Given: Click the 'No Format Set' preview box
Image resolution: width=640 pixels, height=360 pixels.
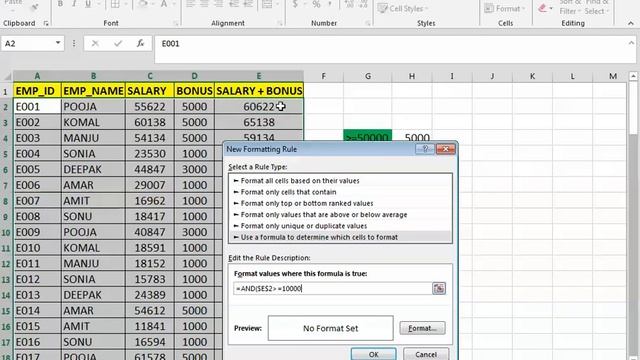Looking at the screenshot, I should (331, 328).
